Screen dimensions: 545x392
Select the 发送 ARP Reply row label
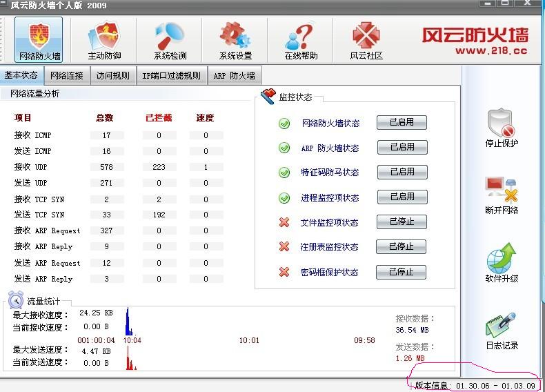point(43,279)
